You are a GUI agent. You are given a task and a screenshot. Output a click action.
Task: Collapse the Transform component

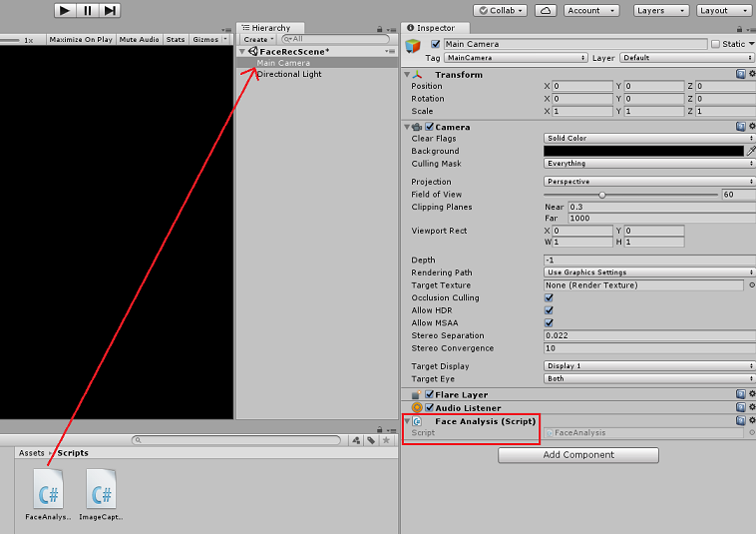pos(407,75)
